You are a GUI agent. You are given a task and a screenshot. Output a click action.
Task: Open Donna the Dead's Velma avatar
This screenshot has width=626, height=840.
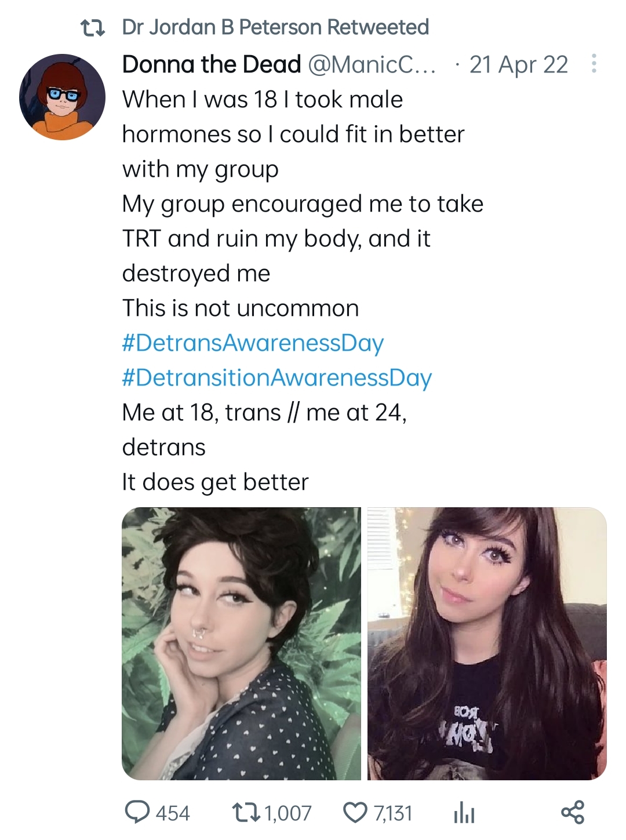(63, 97)
